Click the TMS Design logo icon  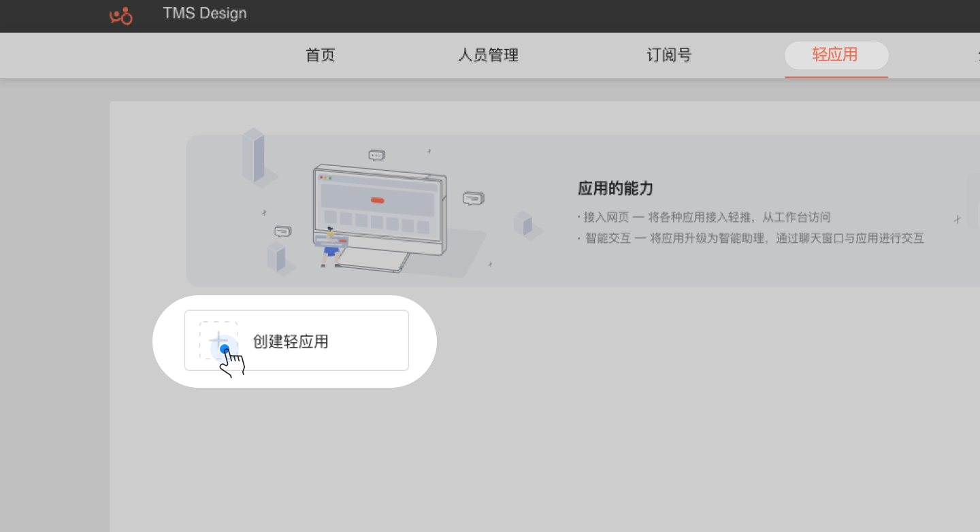pos(121,15)
